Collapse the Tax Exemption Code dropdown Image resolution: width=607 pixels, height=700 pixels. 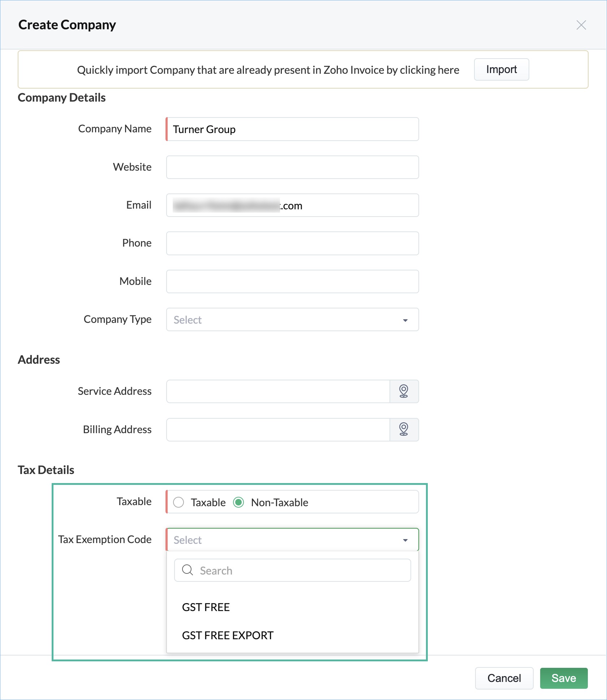pos(293,540)
